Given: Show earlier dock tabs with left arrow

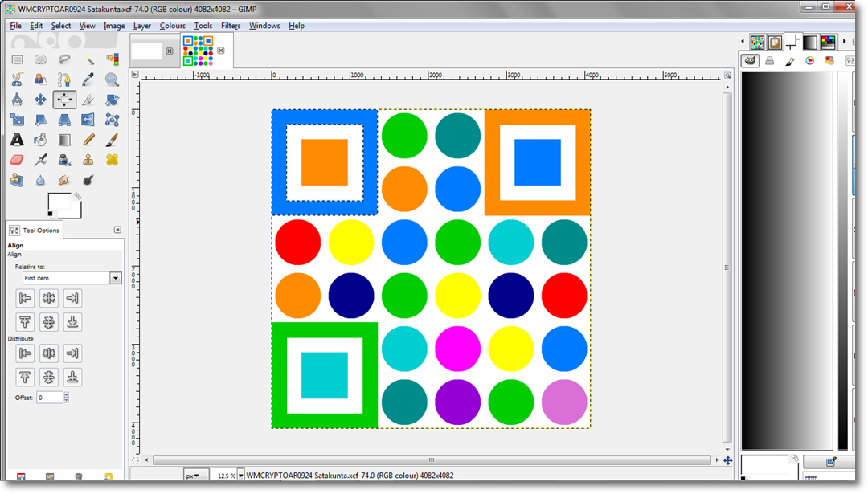Looking at the screenshot, I should tap(743, 42).
